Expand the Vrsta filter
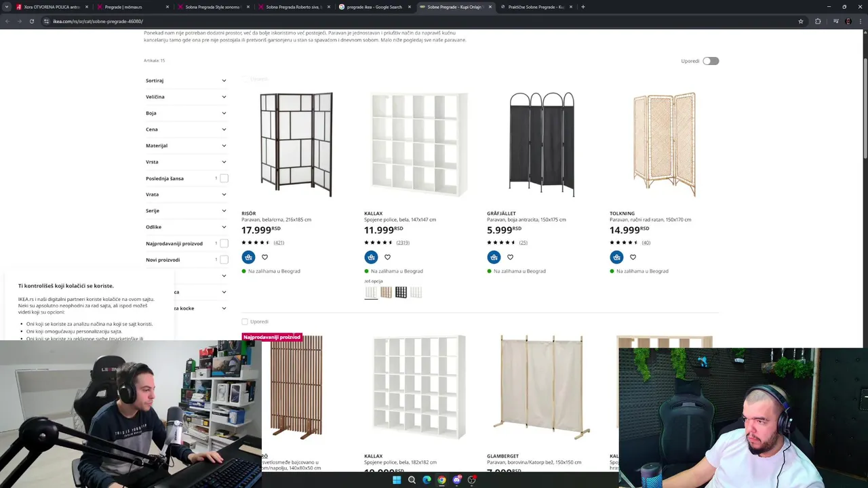 pyautogui.click(x=186, y=162)
